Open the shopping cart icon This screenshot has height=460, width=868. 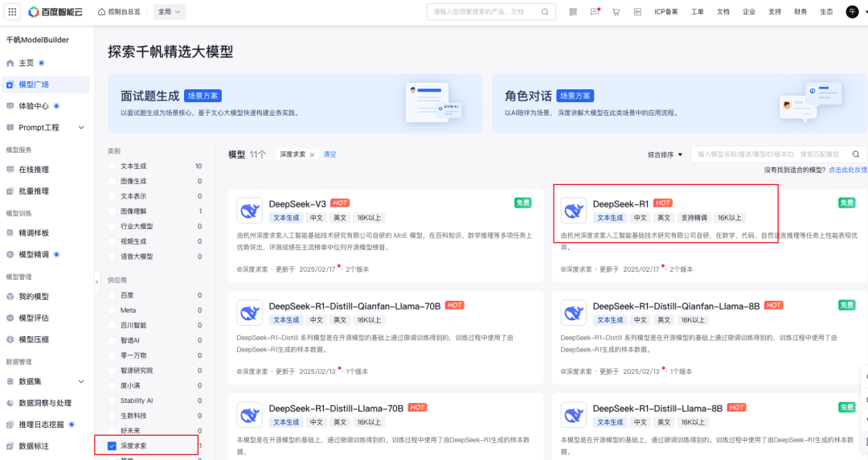[616, 11]
